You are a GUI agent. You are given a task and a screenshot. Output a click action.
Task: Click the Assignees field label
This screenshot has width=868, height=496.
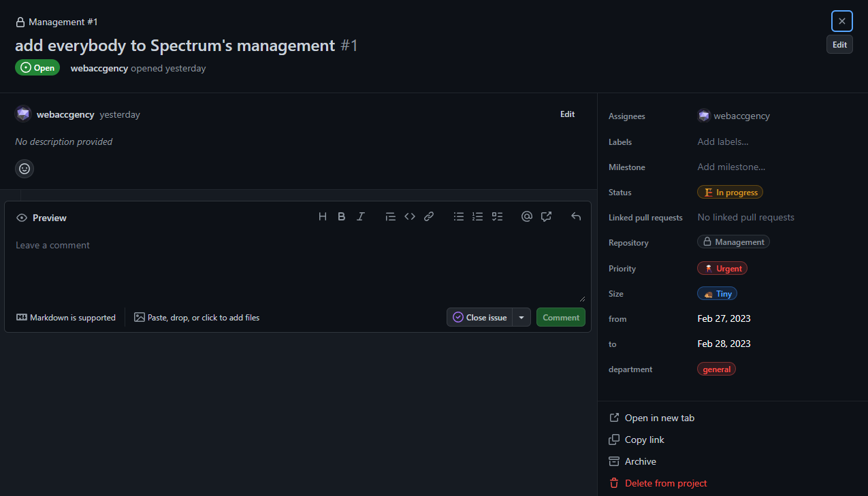pyautogui.click(x=627, y=116)
